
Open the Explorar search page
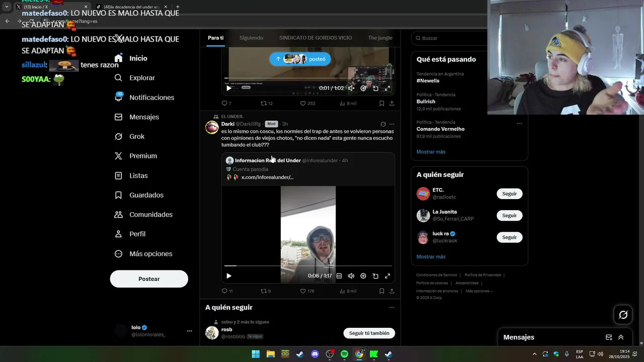[x=134, y=78]
